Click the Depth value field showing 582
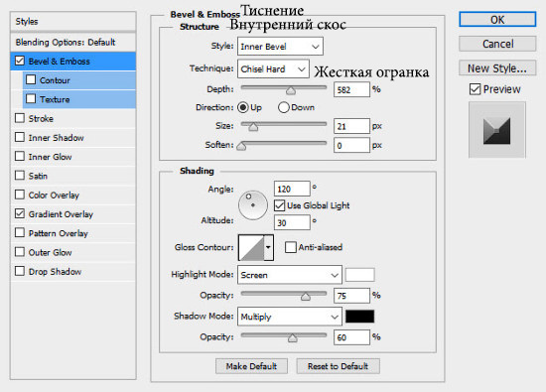 pos(351,90)
